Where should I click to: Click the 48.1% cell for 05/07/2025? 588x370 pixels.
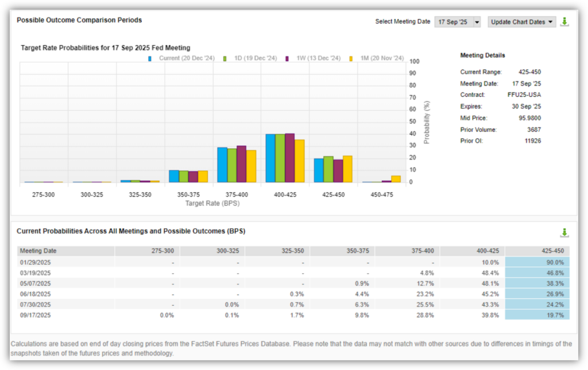click(473, 283)
